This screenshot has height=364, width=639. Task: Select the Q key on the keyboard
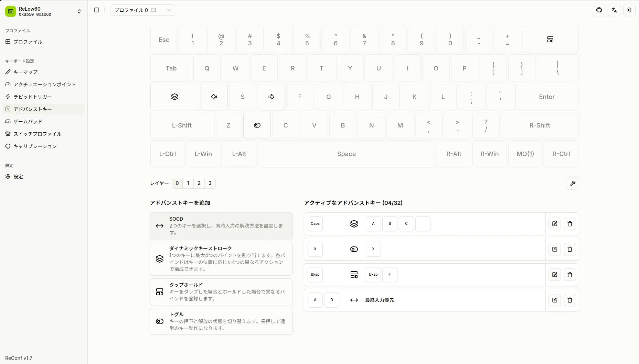click(x=207, y=68)
